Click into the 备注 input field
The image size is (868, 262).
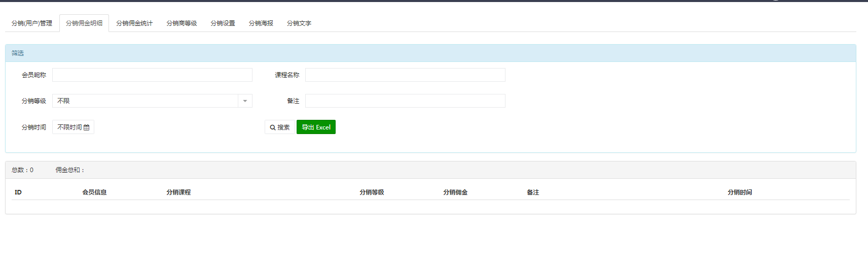(405, 101)
